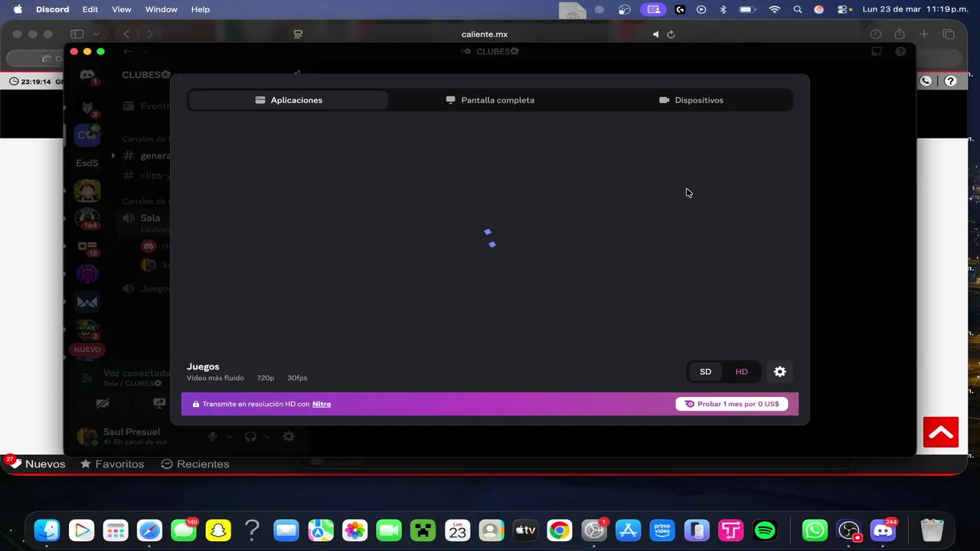The image size is (980, 551).
Task: Open the Recientes tab on caliente page
Action: 195,464
